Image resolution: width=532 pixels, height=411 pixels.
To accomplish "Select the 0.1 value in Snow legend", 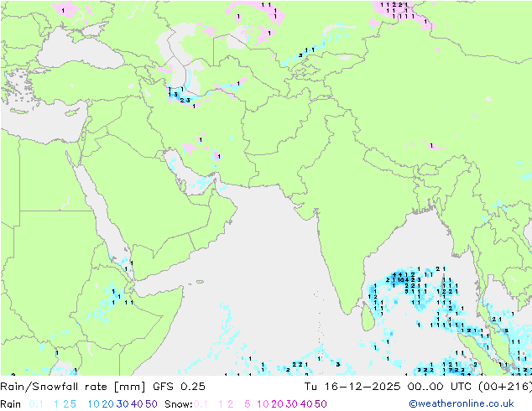I will pos(201,404).
